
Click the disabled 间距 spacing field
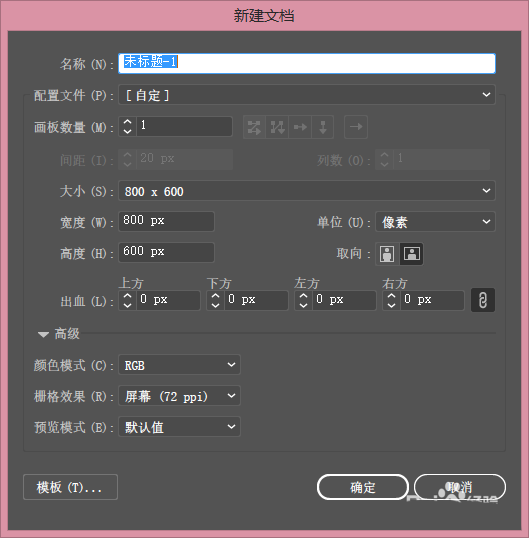tap(184, 159)
